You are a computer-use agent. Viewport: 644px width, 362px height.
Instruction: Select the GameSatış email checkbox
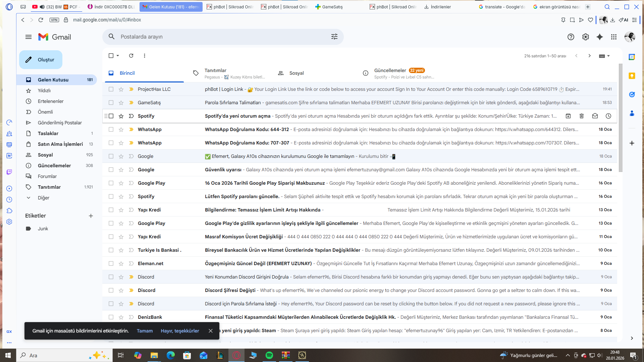111,103
